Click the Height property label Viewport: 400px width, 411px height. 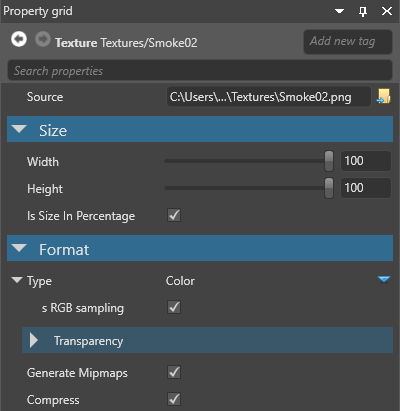[45, 189]
